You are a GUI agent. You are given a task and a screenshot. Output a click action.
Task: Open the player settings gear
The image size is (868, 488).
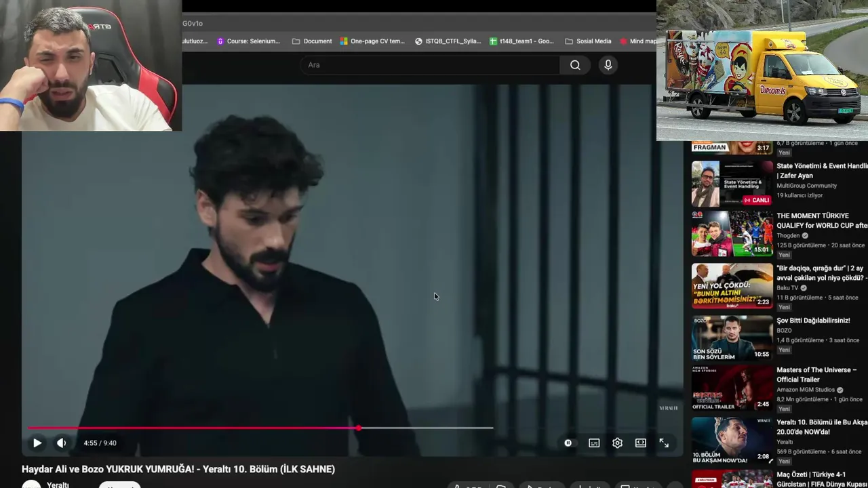point(617,443)
